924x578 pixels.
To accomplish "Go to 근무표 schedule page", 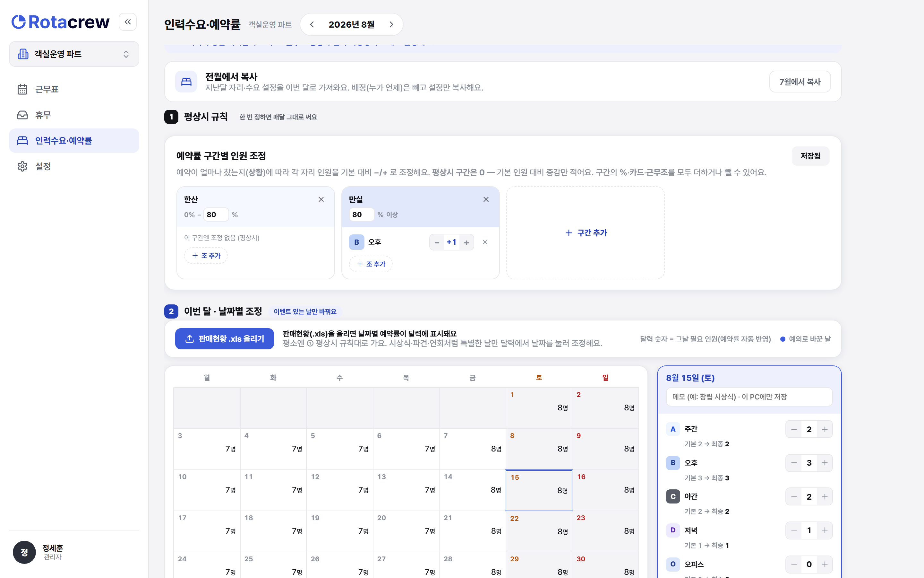I will tap(74, 89).
